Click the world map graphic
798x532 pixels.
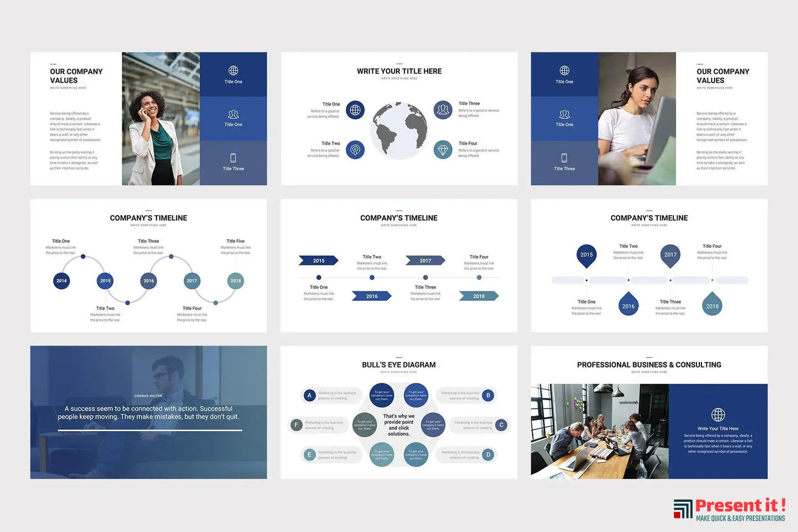(x=399, y=130)
